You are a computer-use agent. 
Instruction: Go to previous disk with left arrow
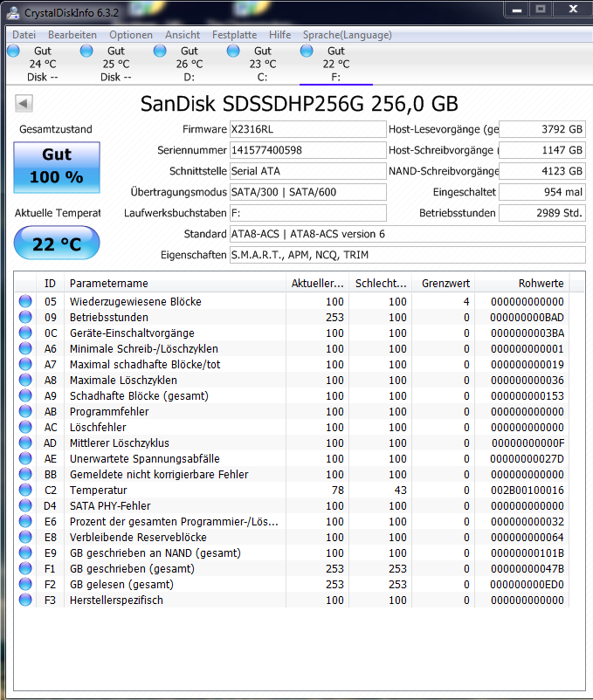click(x=24, y=104)
